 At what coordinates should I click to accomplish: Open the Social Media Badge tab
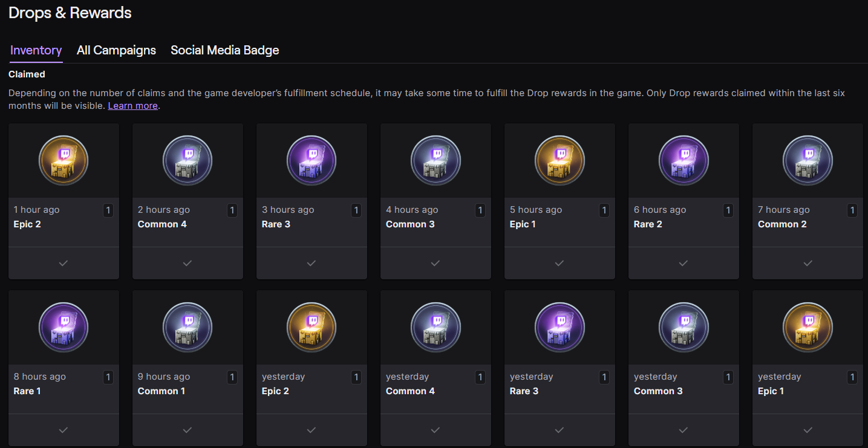click(225, 50)
